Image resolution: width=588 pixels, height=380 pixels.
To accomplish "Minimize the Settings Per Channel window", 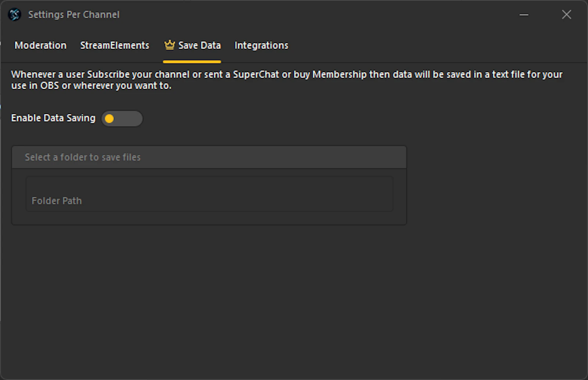I will (524, 15).
